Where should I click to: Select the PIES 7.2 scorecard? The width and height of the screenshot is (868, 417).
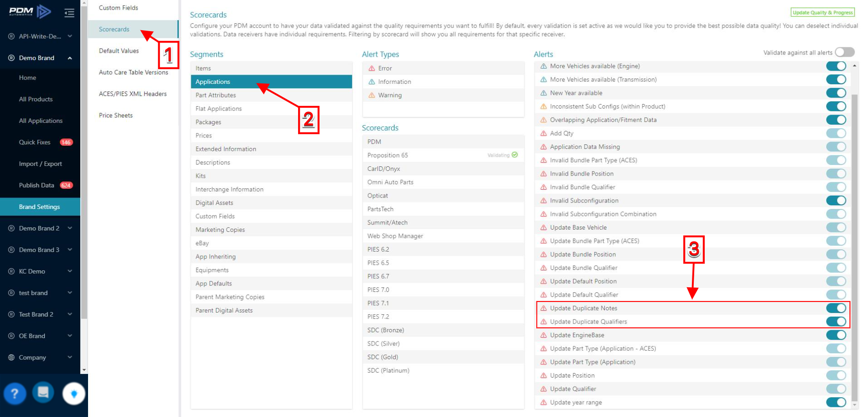click(443, 317)
